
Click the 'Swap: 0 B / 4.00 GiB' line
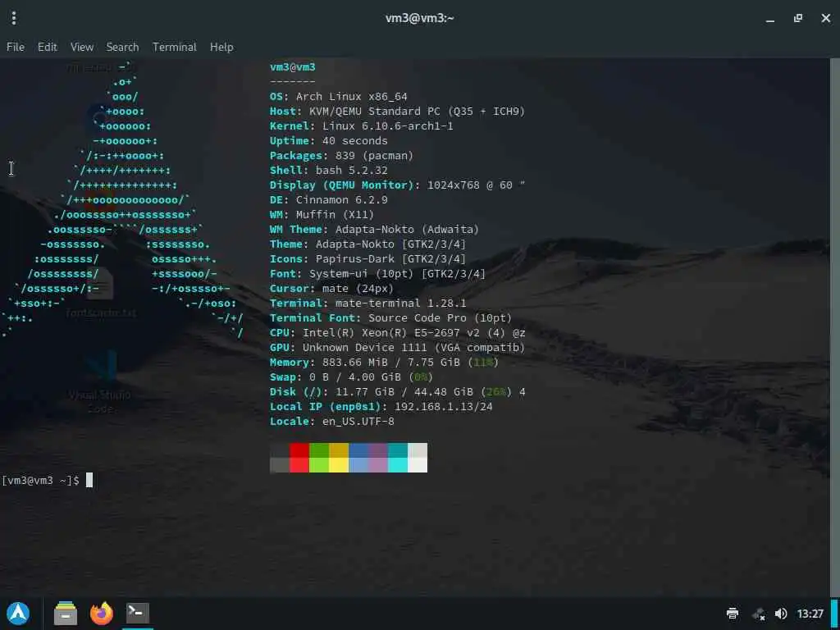[x=351, y=377]
